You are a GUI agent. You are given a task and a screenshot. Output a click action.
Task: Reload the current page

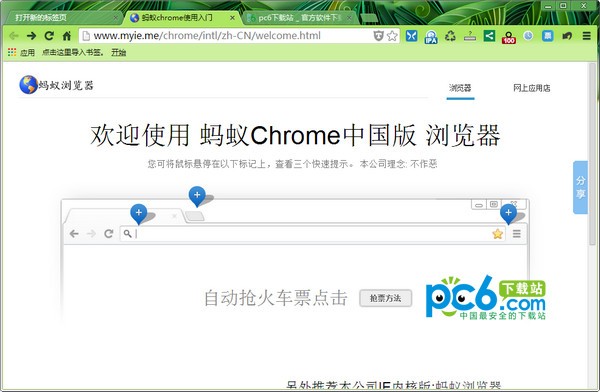pos(49,36)
